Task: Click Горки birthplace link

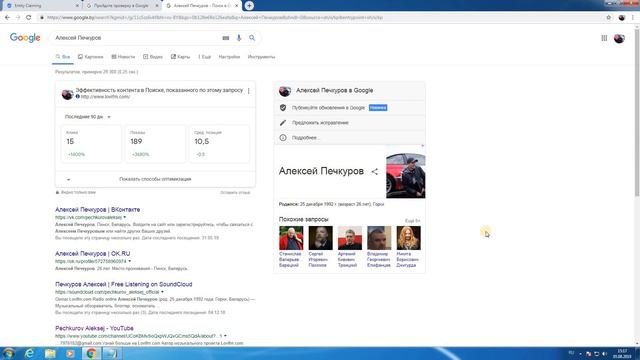Action: tap(378, 204)
